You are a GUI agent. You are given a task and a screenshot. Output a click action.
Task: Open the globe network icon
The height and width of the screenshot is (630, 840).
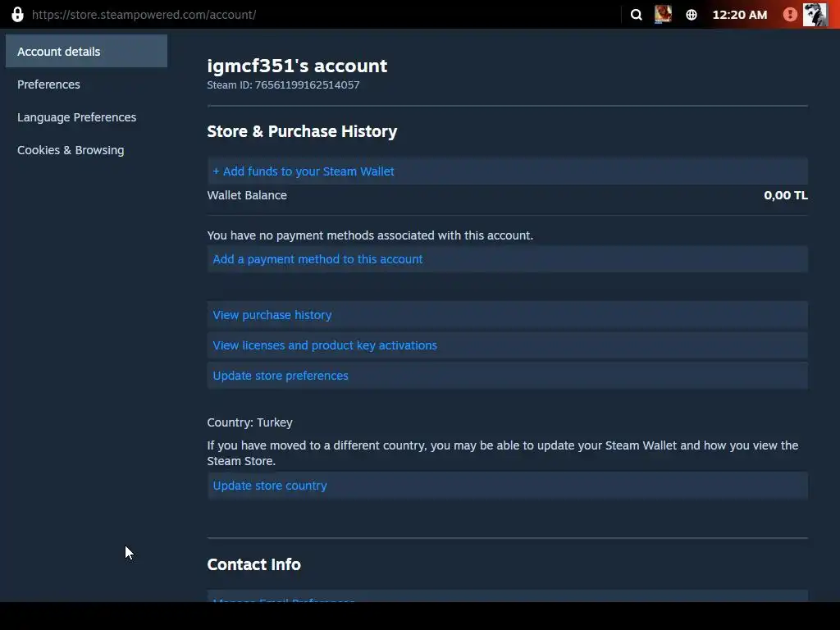pos(692,15)
